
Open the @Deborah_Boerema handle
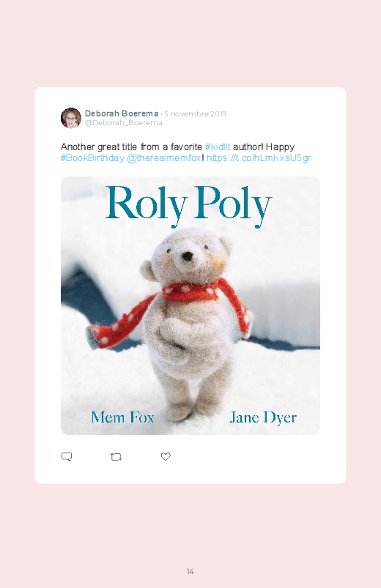(x=124, y=123)
